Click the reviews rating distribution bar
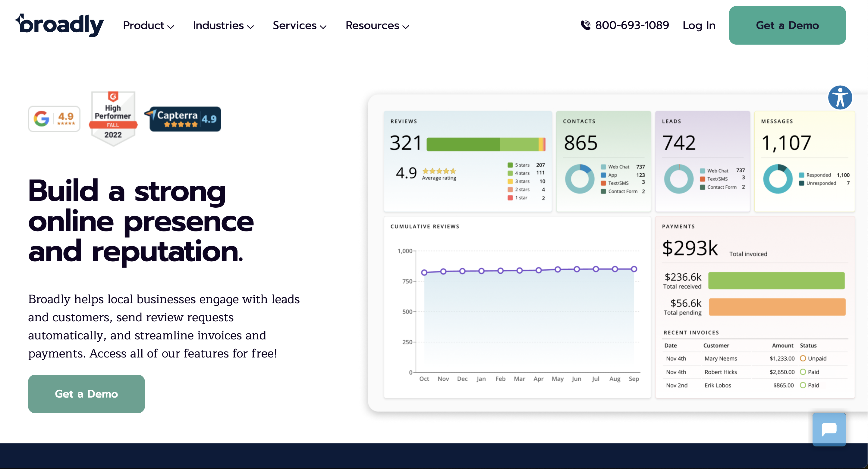 [x=486, y=144]
